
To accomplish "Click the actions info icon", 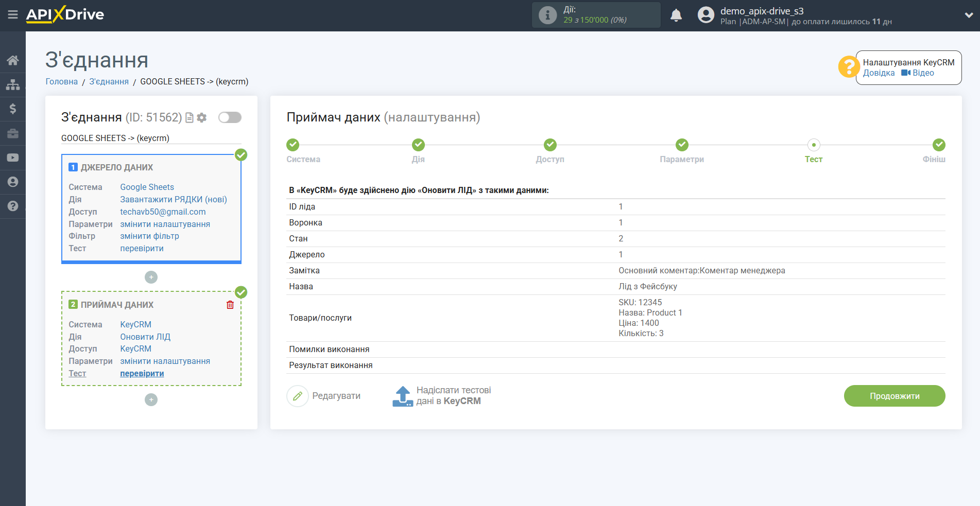I will [547, 15].
